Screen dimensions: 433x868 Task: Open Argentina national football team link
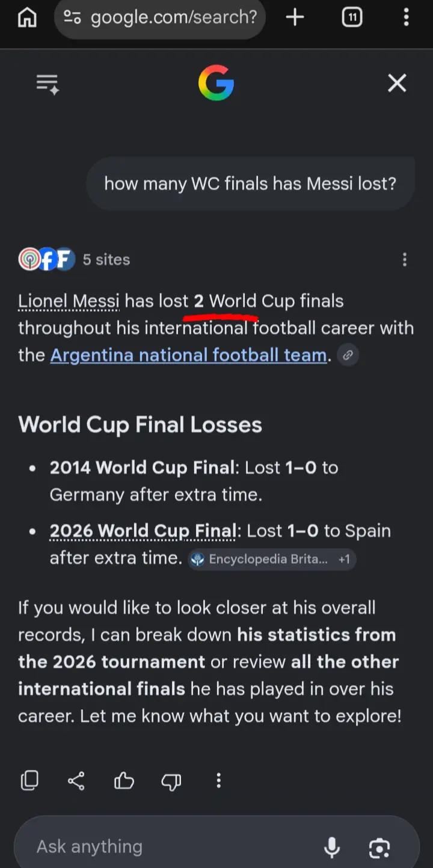[x=188, y=355]
